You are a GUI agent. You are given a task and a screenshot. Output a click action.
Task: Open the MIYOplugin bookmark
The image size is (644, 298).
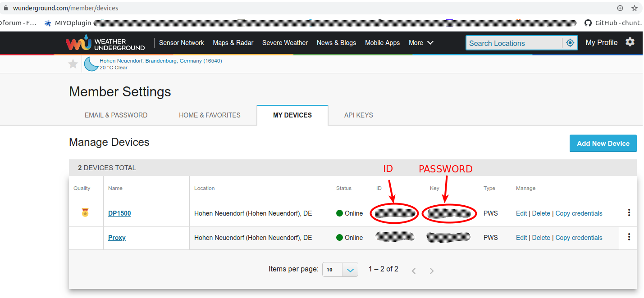pos(68,23)
